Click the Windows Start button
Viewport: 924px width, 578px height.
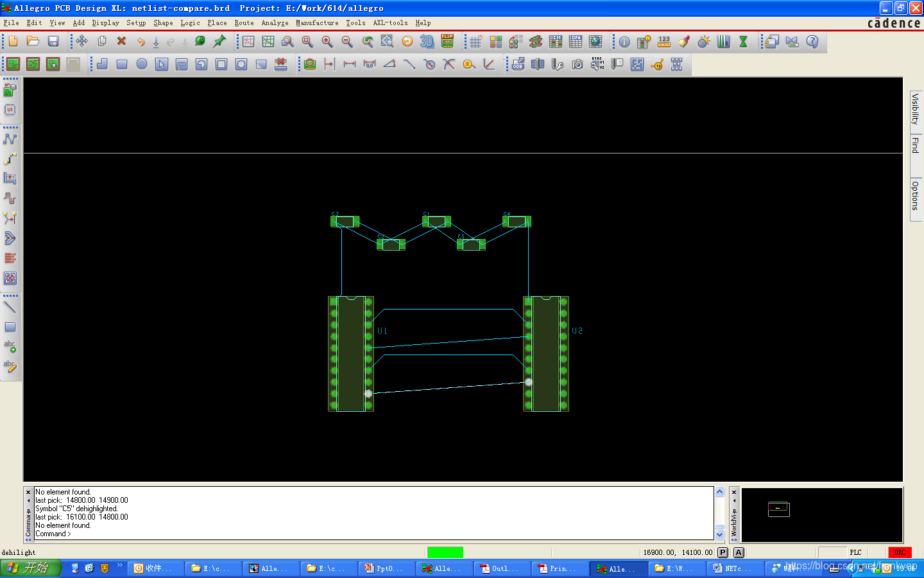tap(31, 568)
